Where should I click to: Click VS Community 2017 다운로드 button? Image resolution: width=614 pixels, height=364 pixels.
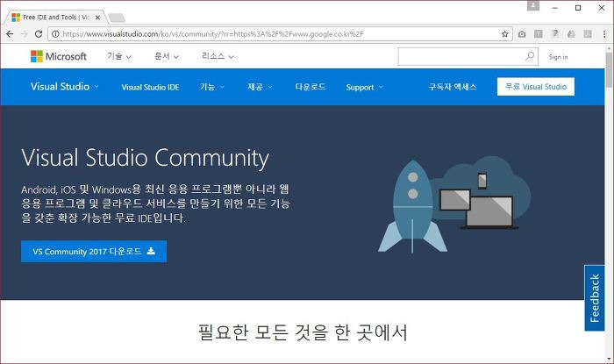pos(94,251)
